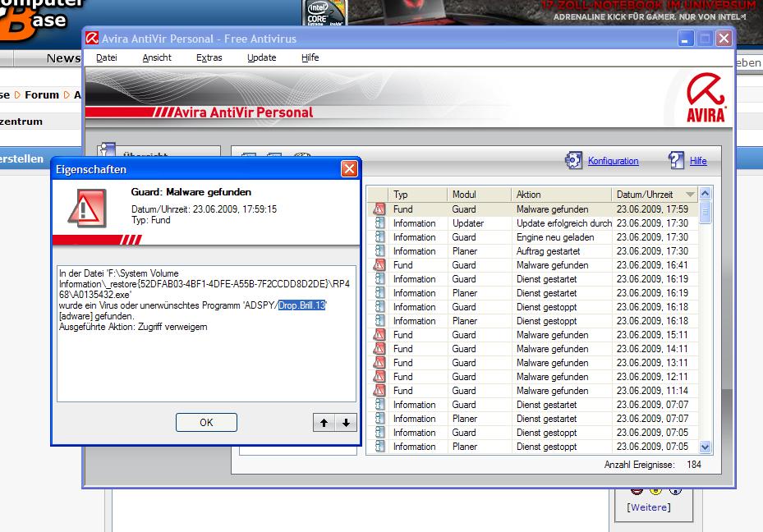Image resolution: width=763 pixels, height=532 pixels.
Task: Open the Konfiguration link
Action: [x=614, y=161]
